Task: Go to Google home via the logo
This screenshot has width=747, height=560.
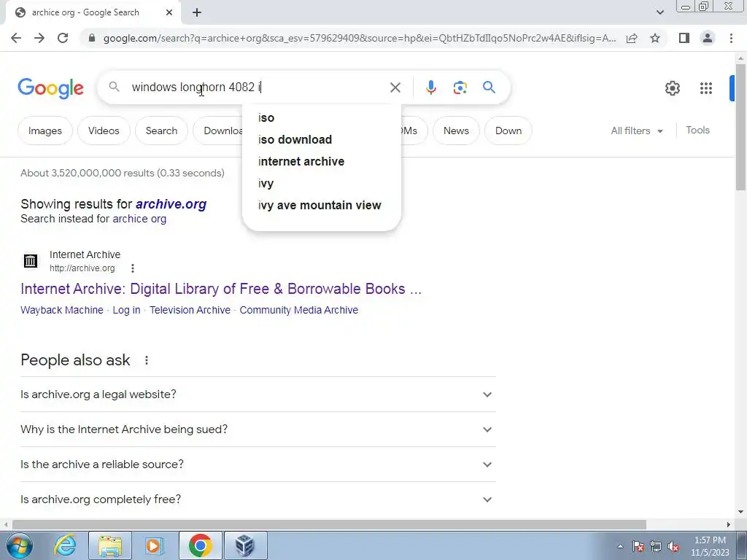Action: point(50,88)
